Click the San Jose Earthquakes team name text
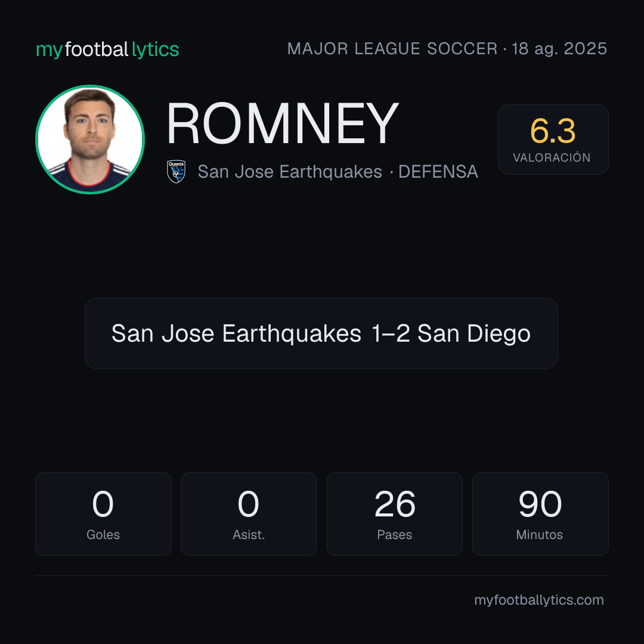The image size is (644, 644). 290,172
